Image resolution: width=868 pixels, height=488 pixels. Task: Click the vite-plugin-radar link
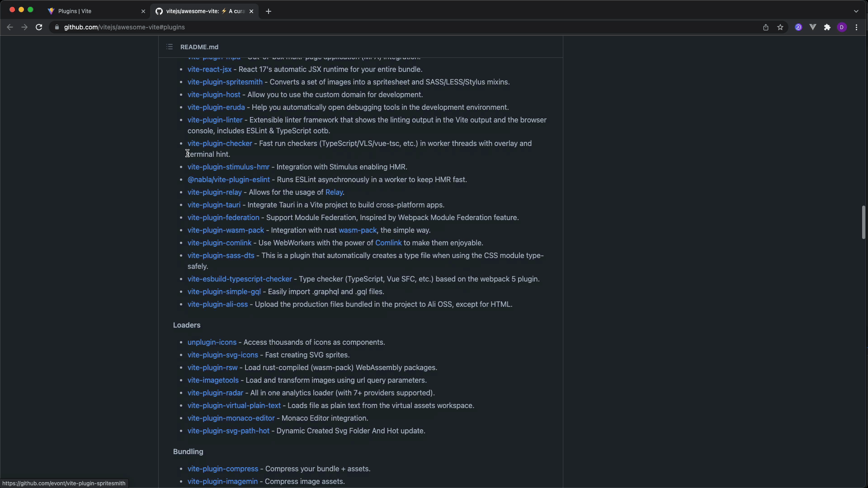215,393
